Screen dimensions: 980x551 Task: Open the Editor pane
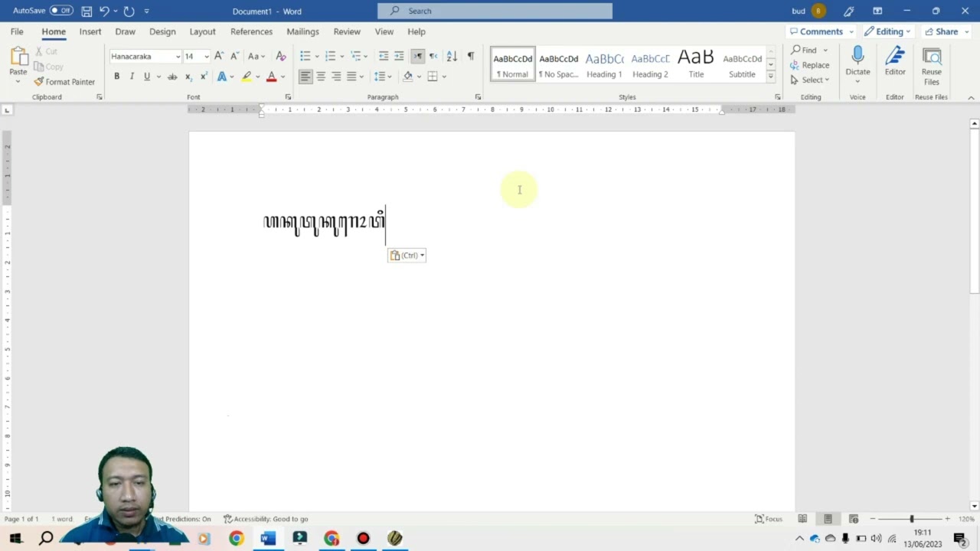(895, 61)
